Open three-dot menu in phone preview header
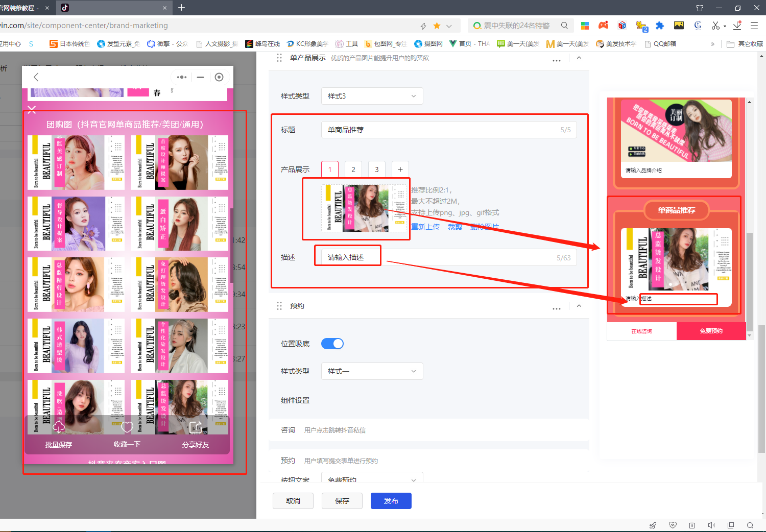 pyautogui.click(x=182, y=77)
